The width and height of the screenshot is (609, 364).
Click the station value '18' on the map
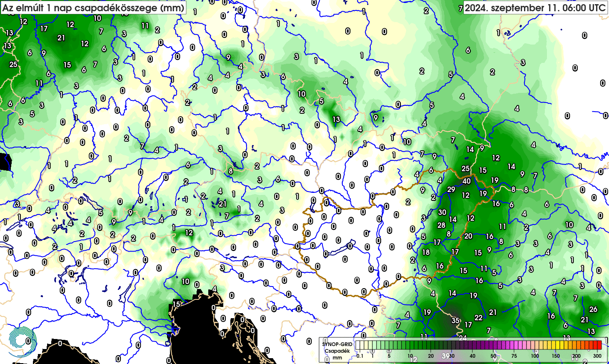tap(426, 252)
